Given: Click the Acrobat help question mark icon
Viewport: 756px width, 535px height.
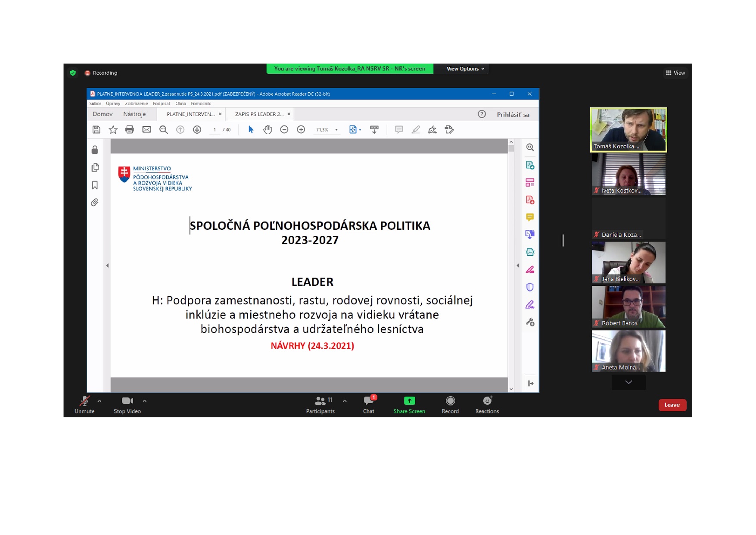Looking at the screenshot, I should pos(482,114).
